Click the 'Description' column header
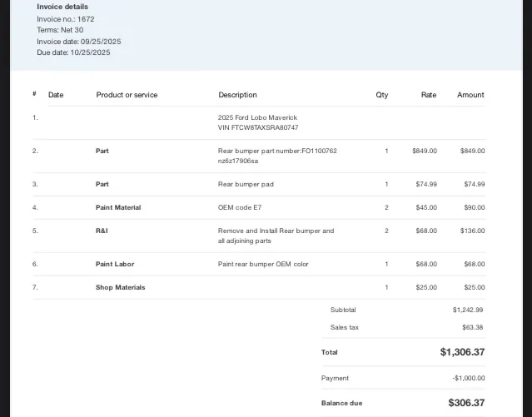This screenshot has width=532, height=417. (x=237, y=95)
